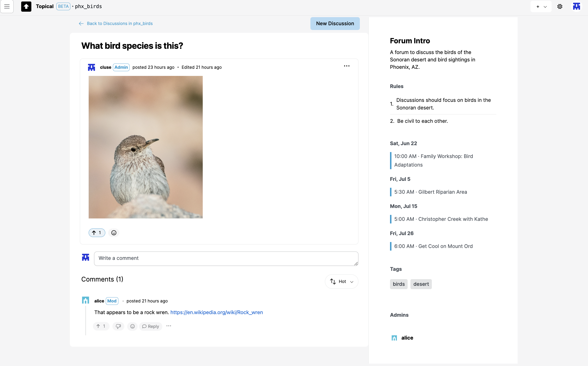Screen dimensions: 588x366
Task: Click alice's avatar in Admins section
Action: [x=394, y=338]
